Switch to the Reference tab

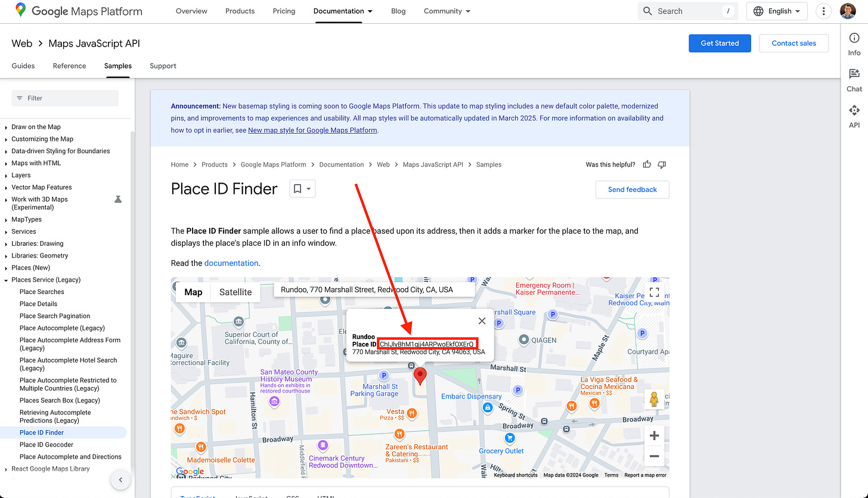pyautogui.click(x=69, y=66)
